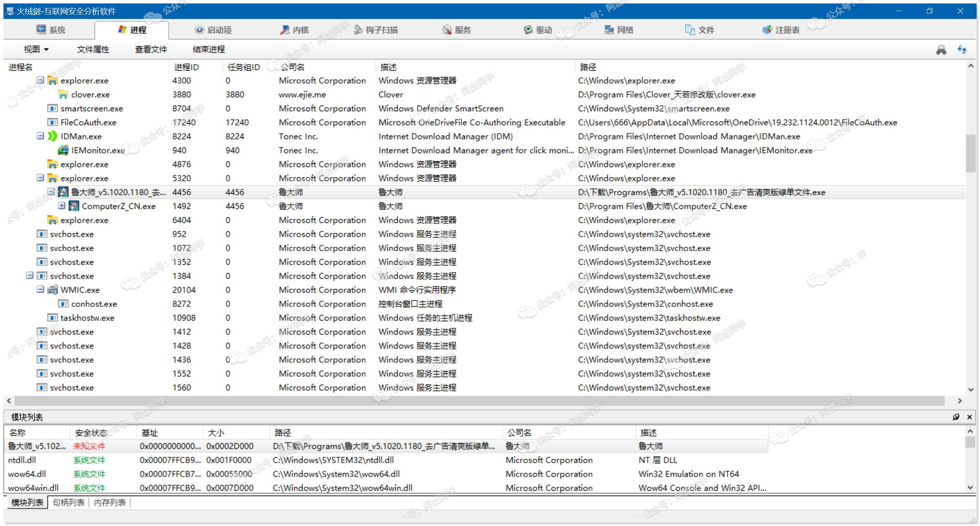Pin the module list panel
This screenshot has width=980, height=526.
955,417
